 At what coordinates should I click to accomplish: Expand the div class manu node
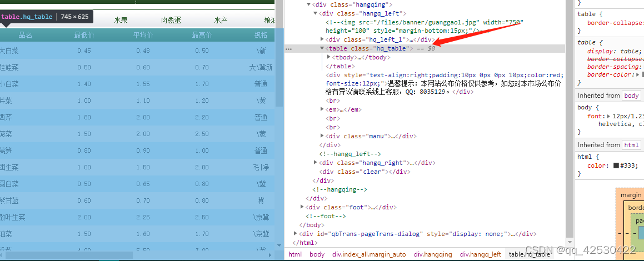tap(322, 136)
